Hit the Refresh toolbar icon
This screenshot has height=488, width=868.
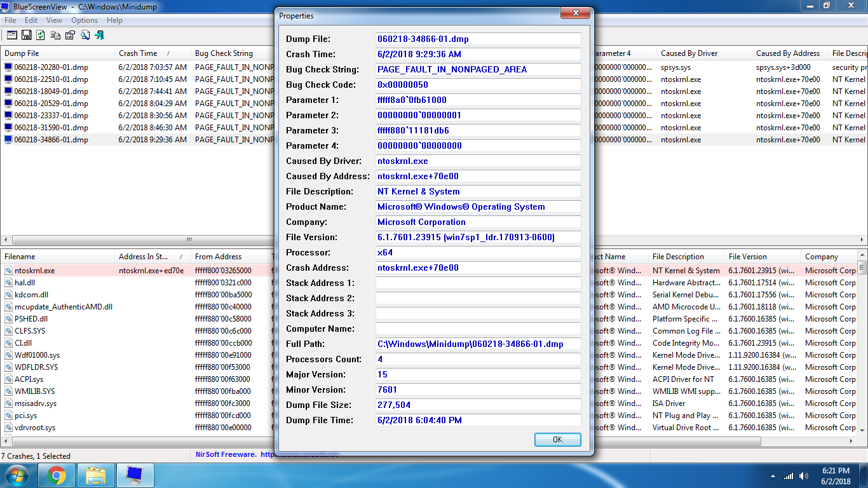click(41, 35)
